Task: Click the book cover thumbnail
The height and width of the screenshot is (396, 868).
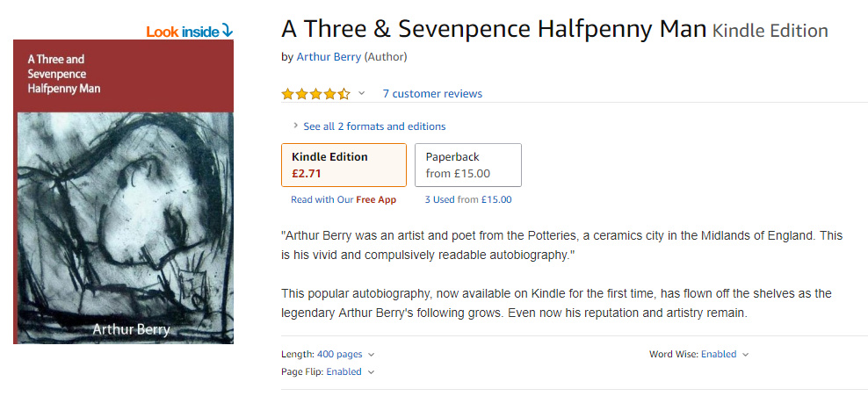Action: coord(123,191)
